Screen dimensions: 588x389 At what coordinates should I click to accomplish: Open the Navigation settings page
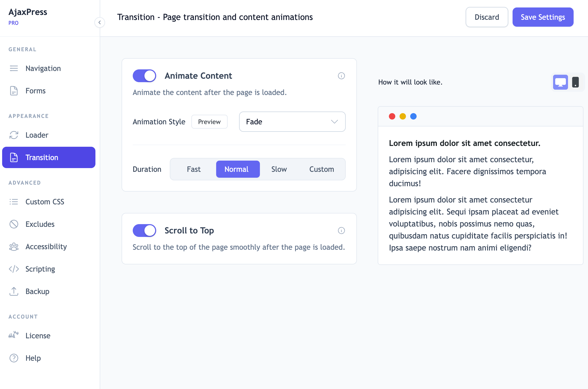point(43,68)
